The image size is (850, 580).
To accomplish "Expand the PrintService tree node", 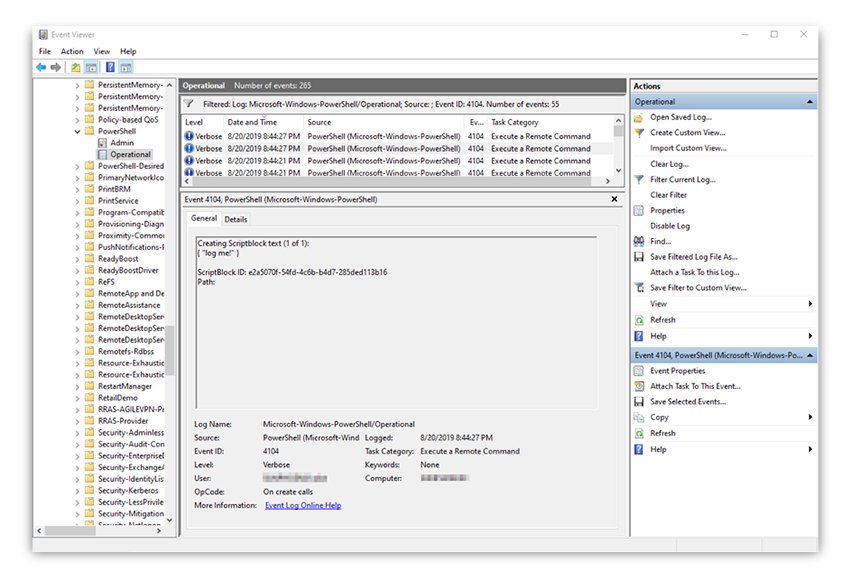I will click(77, 201).
